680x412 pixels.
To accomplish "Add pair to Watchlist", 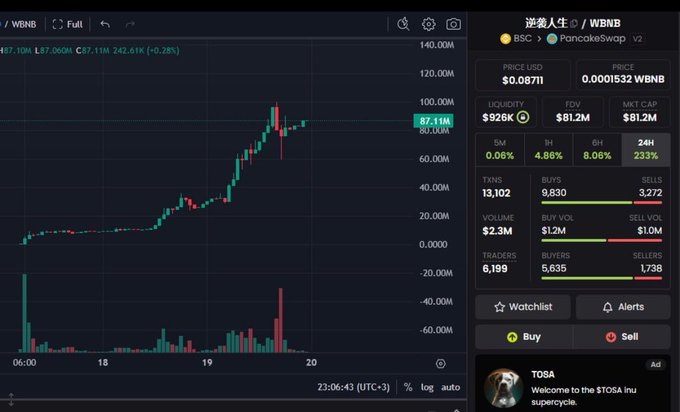I will point(523,307).
